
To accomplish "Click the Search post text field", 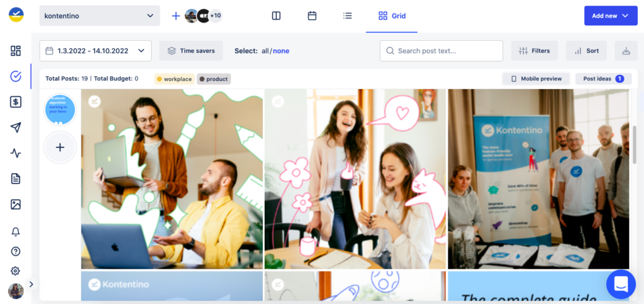I will pyautogui.click(x=441, y=51).
